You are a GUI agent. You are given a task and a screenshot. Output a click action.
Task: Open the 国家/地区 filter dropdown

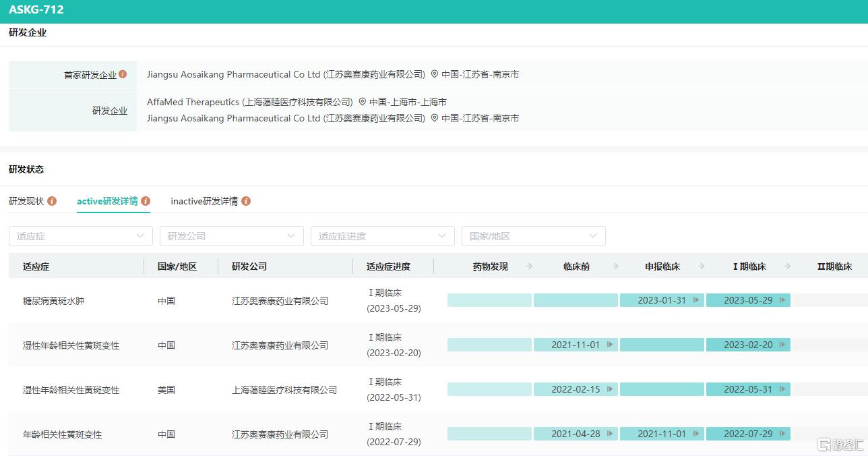point(534,236)
